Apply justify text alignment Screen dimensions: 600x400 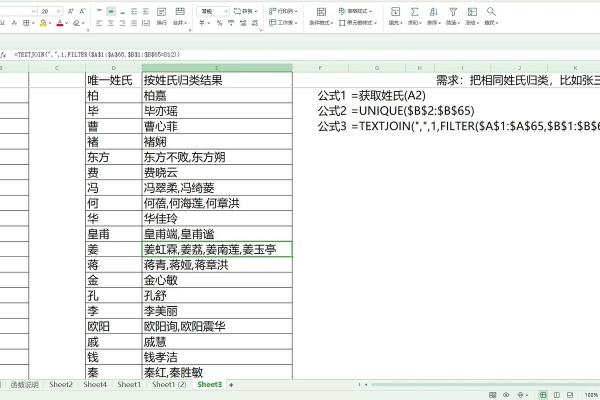coord(134,23)
